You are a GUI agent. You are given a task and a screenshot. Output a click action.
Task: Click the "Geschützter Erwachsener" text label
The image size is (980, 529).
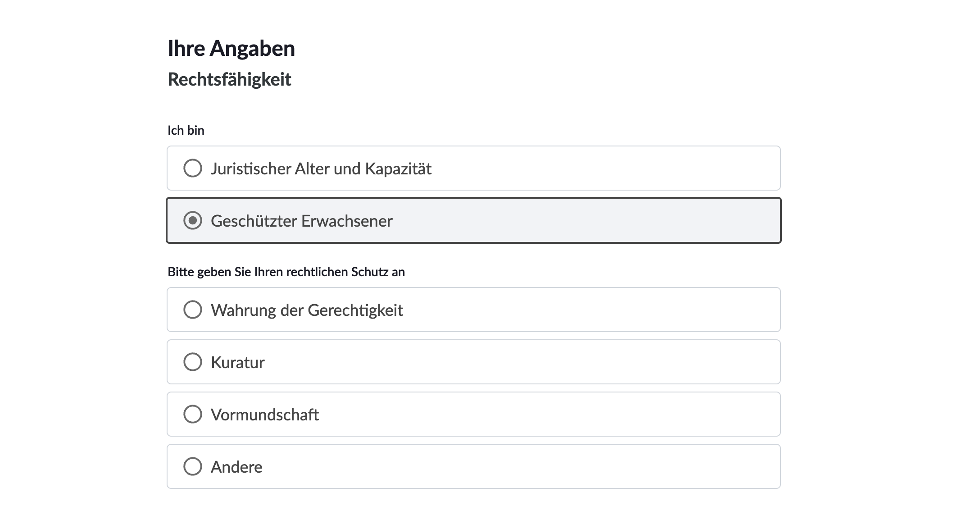coord(302,221)
